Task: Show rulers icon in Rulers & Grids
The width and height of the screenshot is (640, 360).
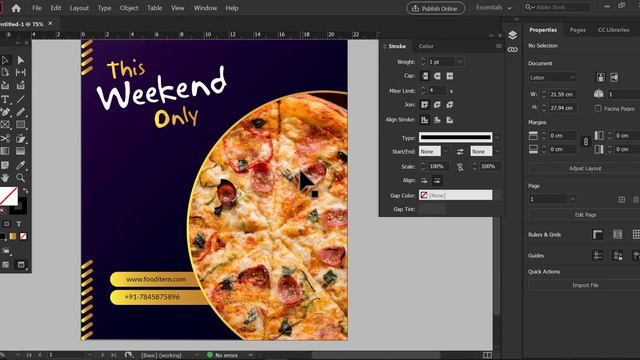Action: 598,234
